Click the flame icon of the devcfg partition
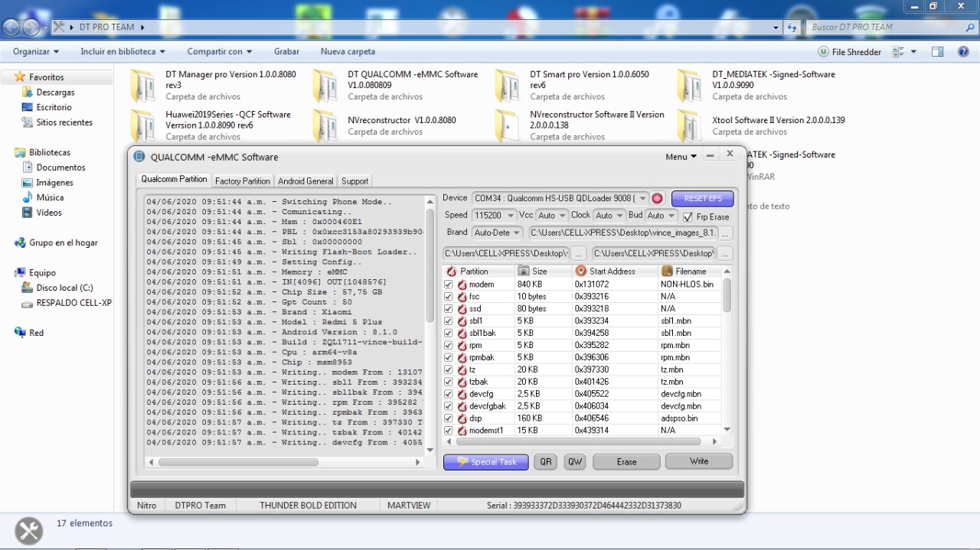The width and height of the screenshot is (980, 550). click(462, 395)
